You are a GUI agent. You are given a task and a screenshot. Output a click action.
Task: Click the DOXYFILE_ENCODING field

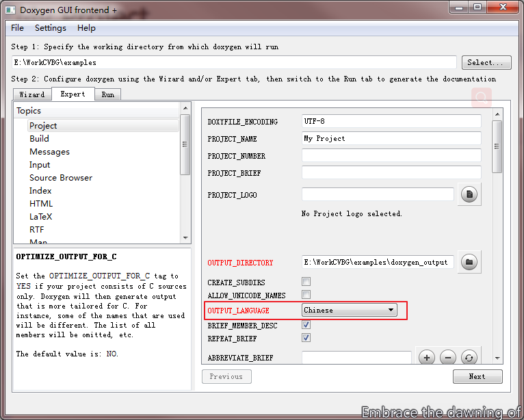[x=391, y=121]
